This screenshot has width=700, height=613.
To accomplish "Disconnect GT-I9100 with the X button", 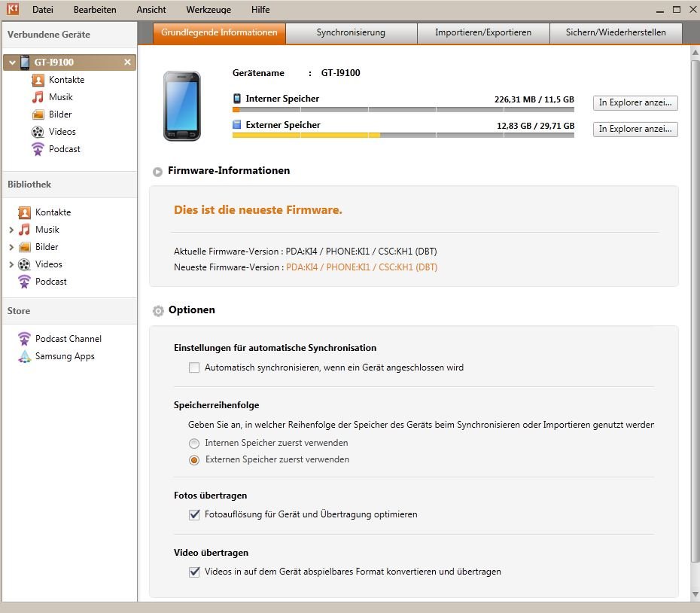I will pos(127,62).
